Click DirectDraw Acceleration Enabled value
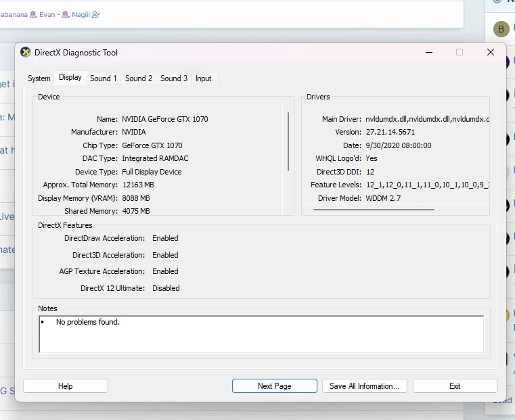Screen dimensions: 515x420 (x=165, y=238)
